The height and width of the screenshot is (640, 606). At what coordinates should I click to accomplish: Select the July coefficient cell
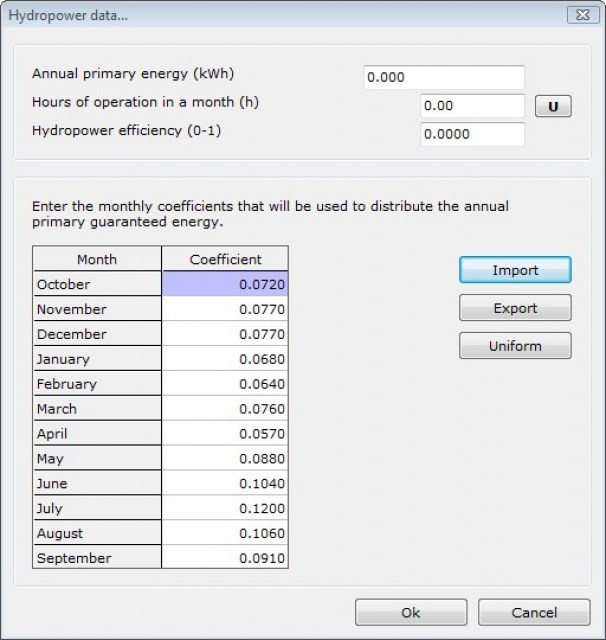click(x=225, y=509)
